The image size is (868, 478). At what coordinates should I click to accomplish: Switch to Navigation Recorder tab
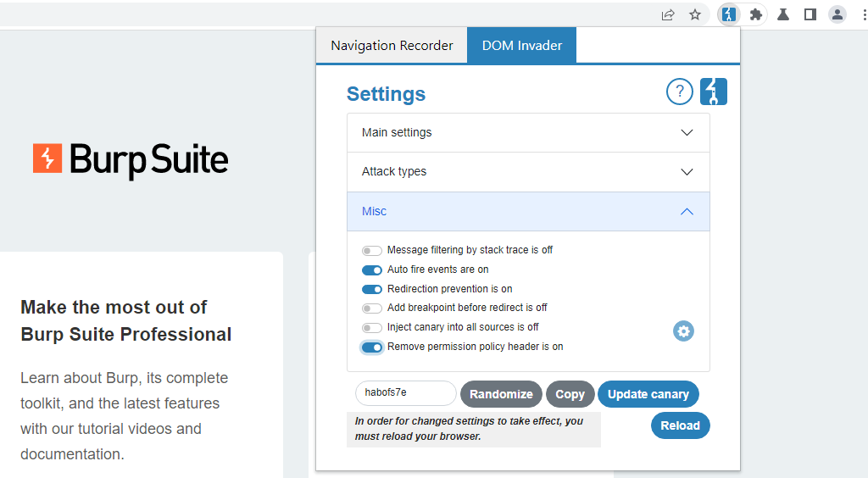point(392,46)
